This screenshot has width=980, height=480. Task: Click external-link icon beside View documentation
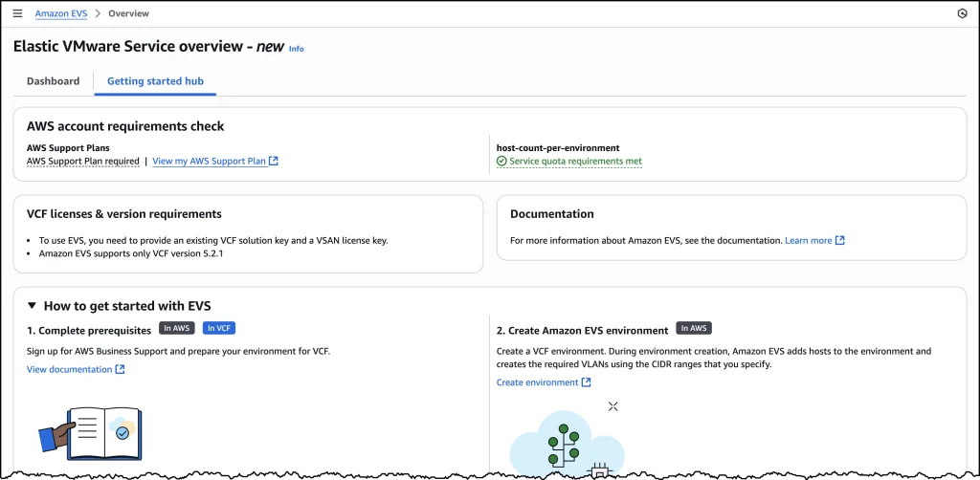pos(120,369)
